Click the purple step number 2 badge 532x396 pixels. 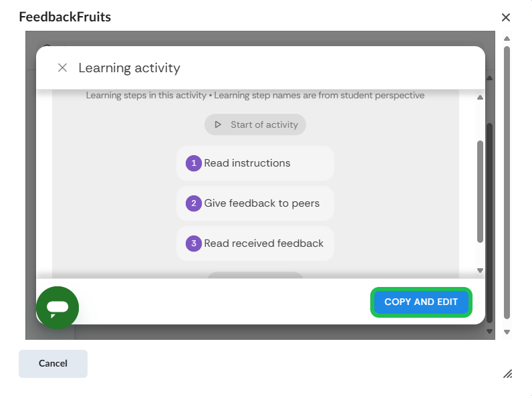pos(194,203)
